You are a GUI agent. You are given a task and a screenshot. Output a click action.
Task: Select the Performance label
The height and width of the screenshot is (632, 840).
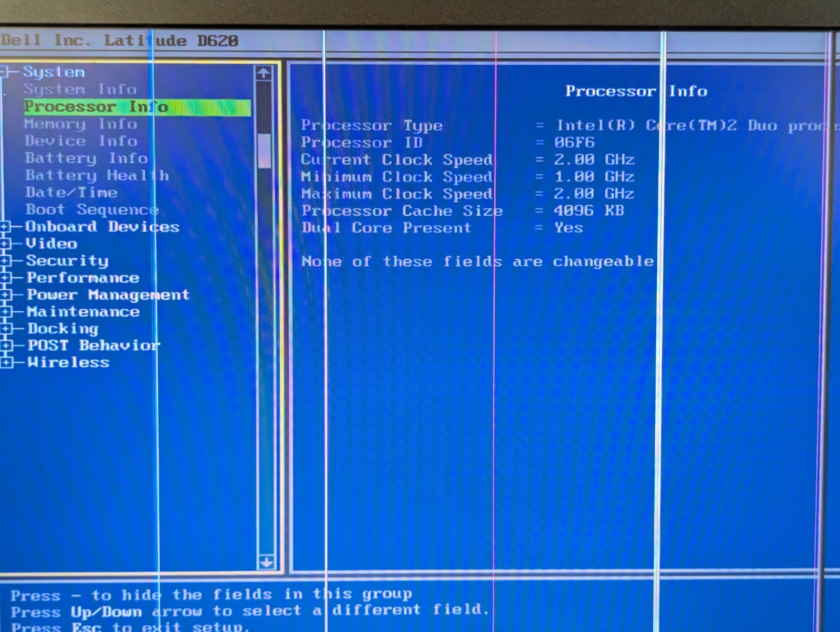pos(83,278)
